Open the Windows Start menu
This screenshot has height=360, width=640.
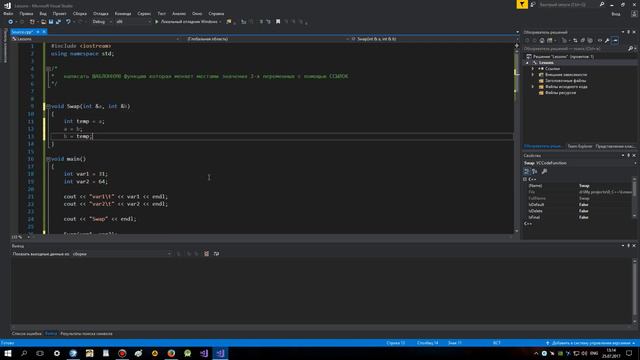(x=8, y=353)
